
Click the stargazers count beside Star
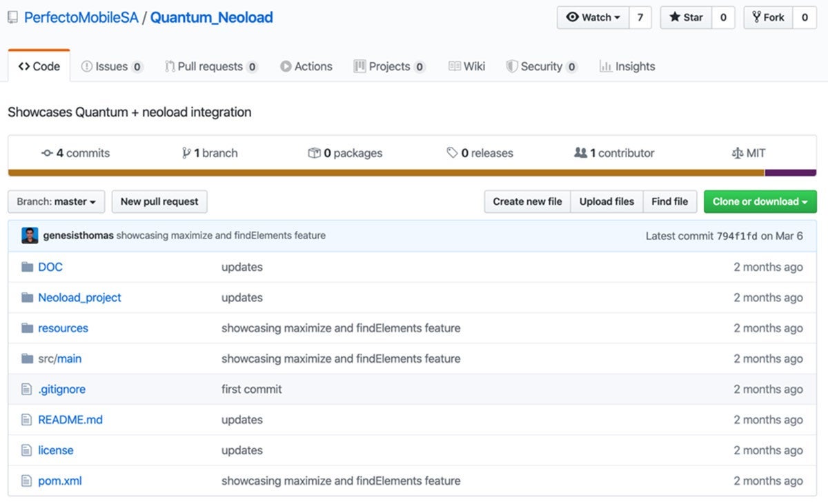point(723,18)
